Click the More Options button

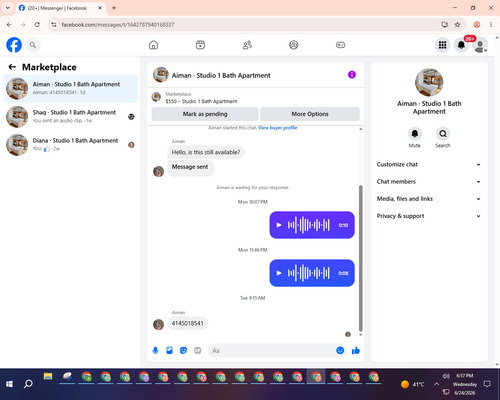(310, 114)
